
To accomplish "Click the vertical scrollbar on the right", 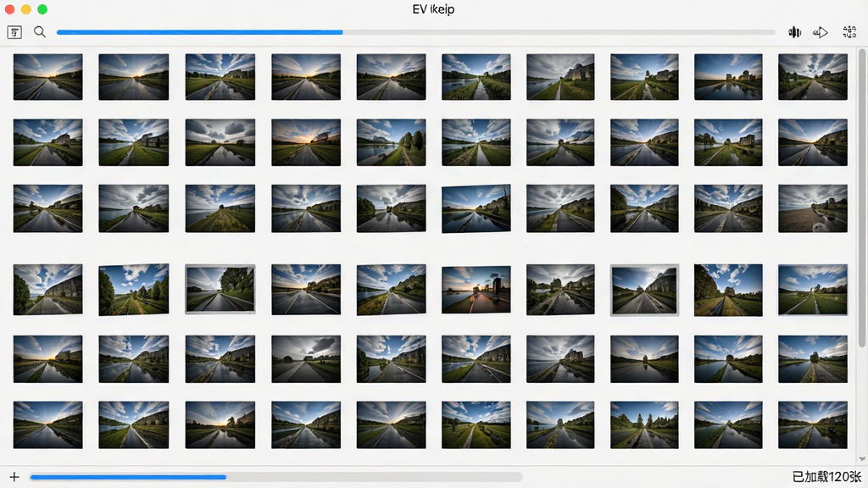I will pos(861,198).
